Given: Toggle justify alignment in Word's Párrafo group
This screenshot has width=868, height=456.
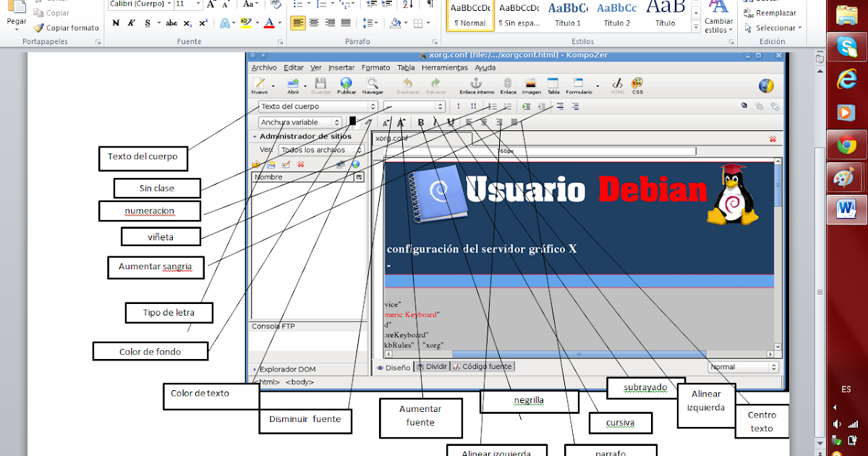Looking at the screenshot, I should pyautogui.click(x=346, y=23).
